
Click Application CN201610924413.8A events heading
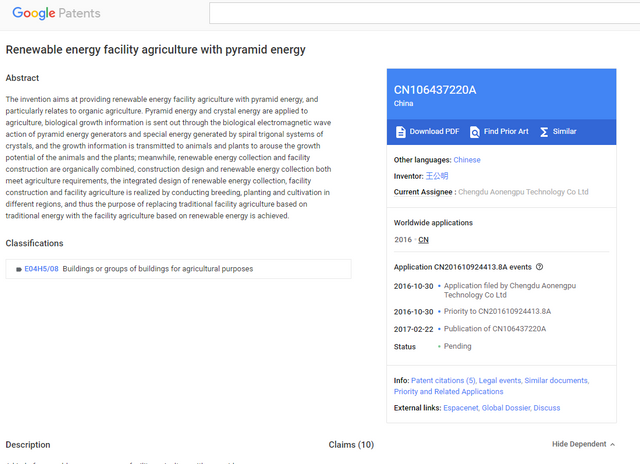click(462, 267)
